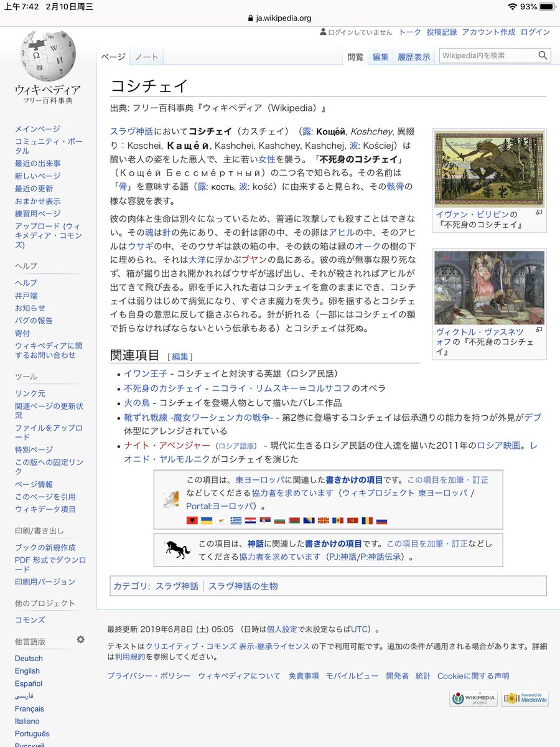
Task: Click the lock icon in the address bar
Action: pyautogui.click(x=250, y=19)
